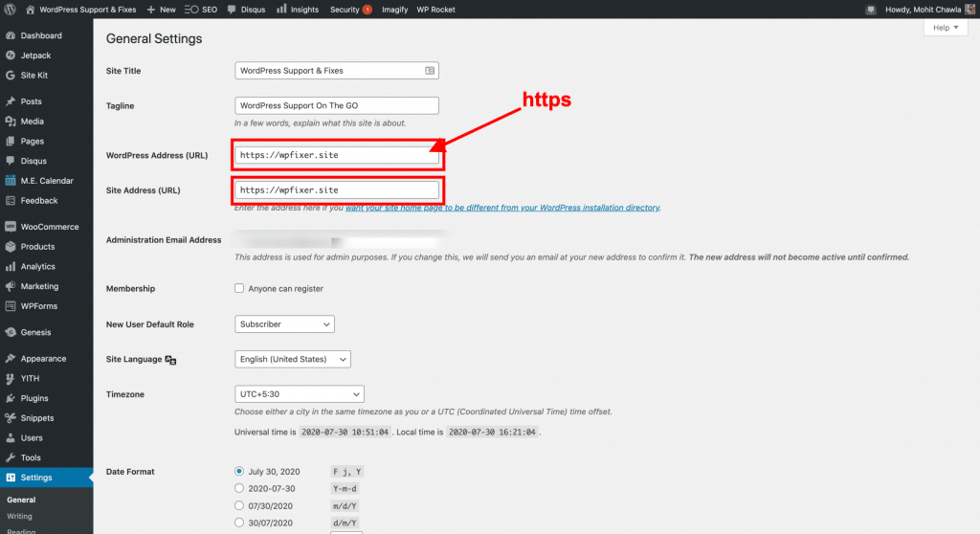Expand the Help tab

(x=946, y=28)
